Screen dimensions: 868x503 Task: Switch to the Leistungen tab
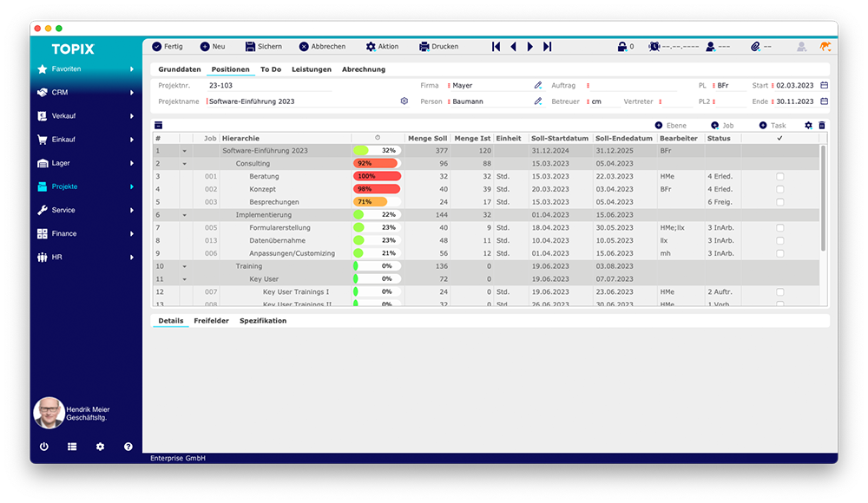[x=311, y=69]
